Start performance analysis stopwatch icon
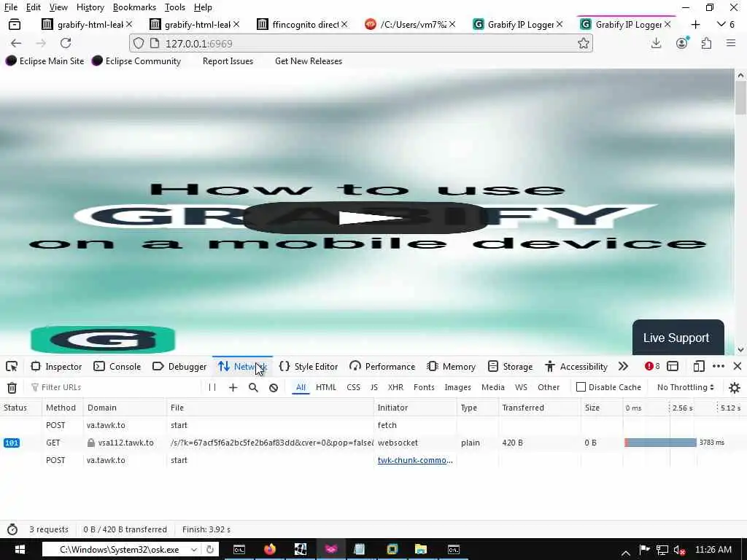Viewport: 747px width, 560px height. coord(12,529)
